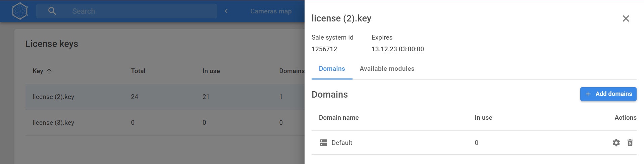Close the license (2).key panel
Screen dimensions: 644x164
point(626,19)
